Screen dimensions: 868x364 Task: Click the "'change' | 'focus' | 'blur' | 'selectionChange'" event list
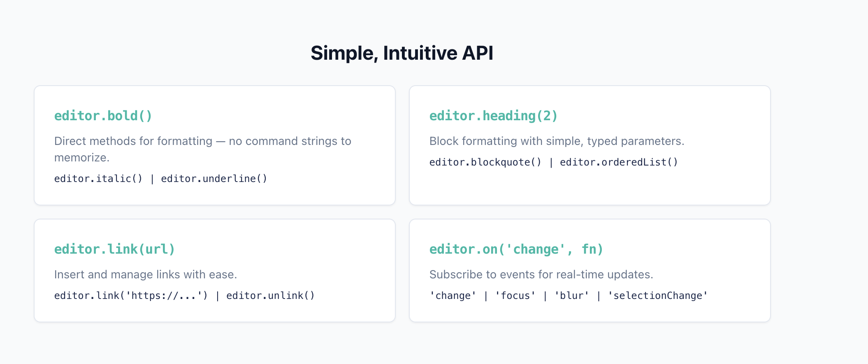pos(569,295)
